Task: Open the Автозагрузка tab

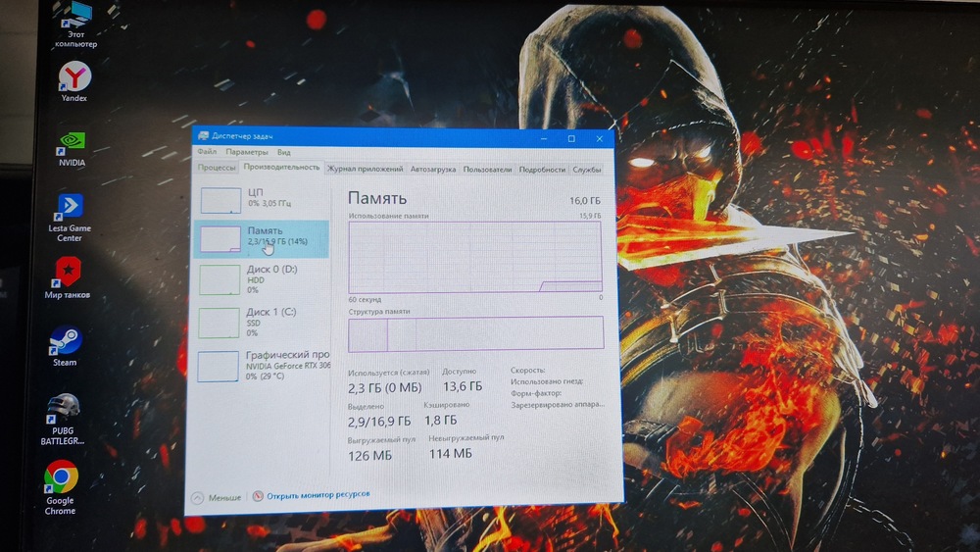Action: tap(433, 169)
